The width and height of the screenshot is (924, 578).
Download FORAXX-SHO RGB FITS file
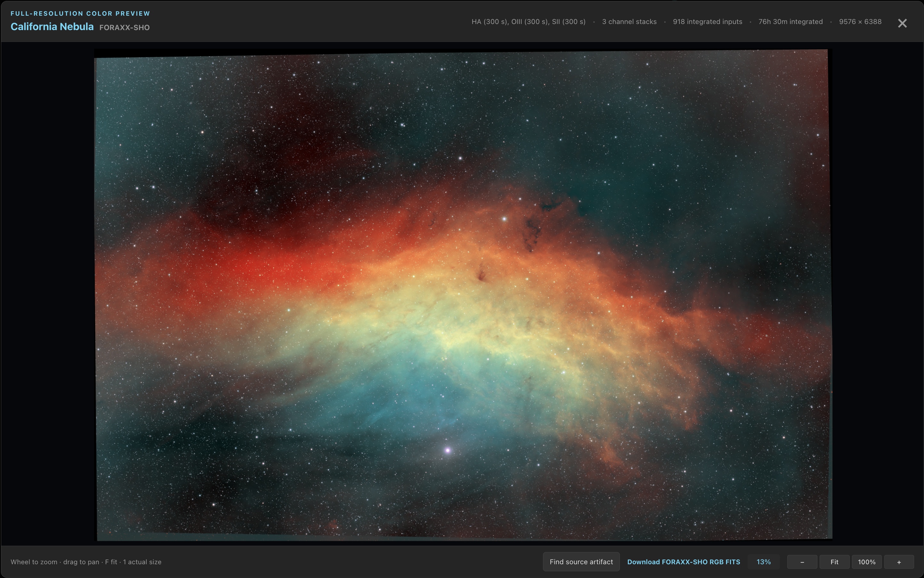(684, 562)
